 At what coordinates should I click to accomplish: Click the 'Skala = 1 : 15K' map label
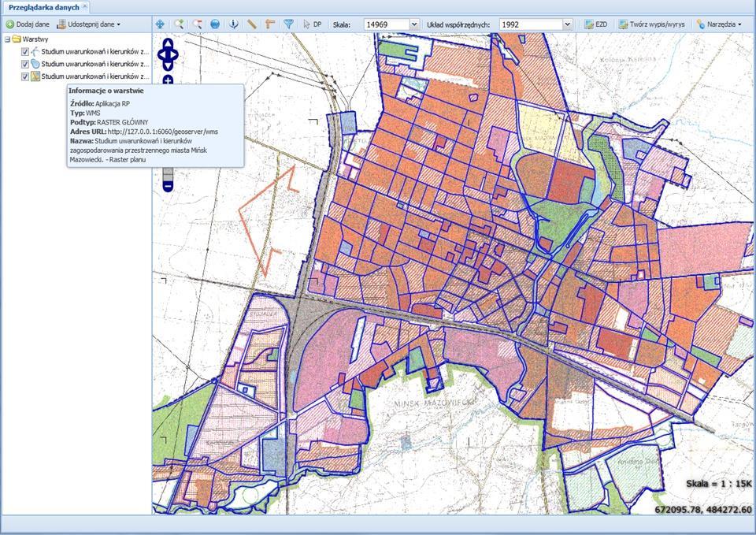[x=718, y=483]
